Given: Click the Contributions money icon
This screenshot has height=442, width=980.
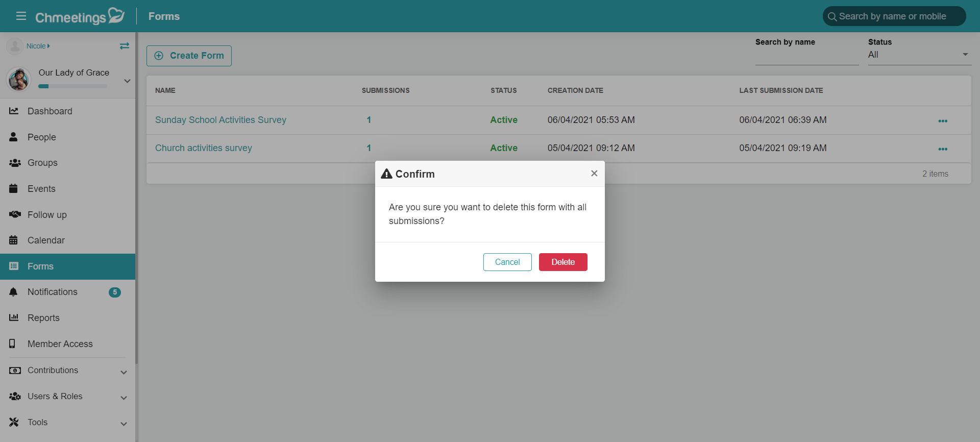Looking at the screenshot, I should click(15, 371).
